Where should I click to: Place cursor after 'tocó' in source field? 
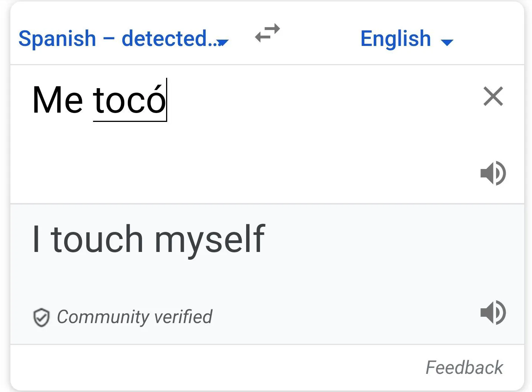166,99
